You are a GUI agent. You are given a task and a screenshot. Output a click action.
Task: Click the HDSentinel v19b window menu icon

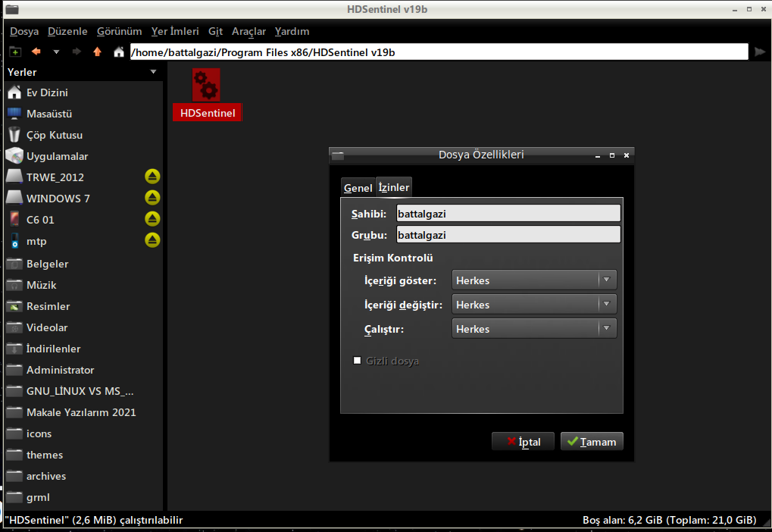12,9
